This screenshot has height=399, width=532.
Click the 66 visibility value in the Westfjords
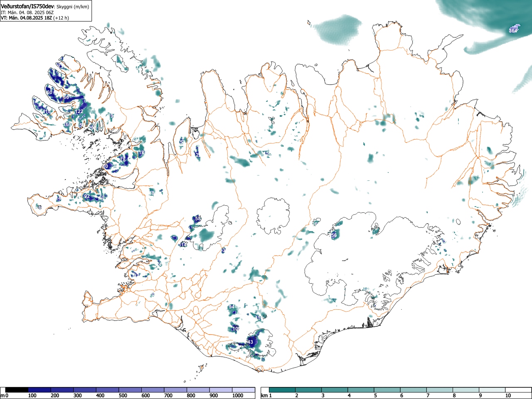(66, 98)
